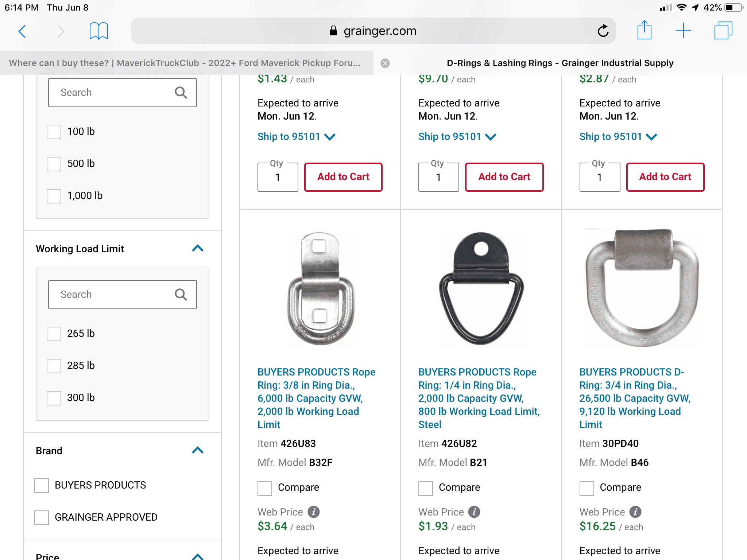This screenshot has width=747, height=560.
Task: Focus the capacity filter Search field
Action: tap(123, 93)
